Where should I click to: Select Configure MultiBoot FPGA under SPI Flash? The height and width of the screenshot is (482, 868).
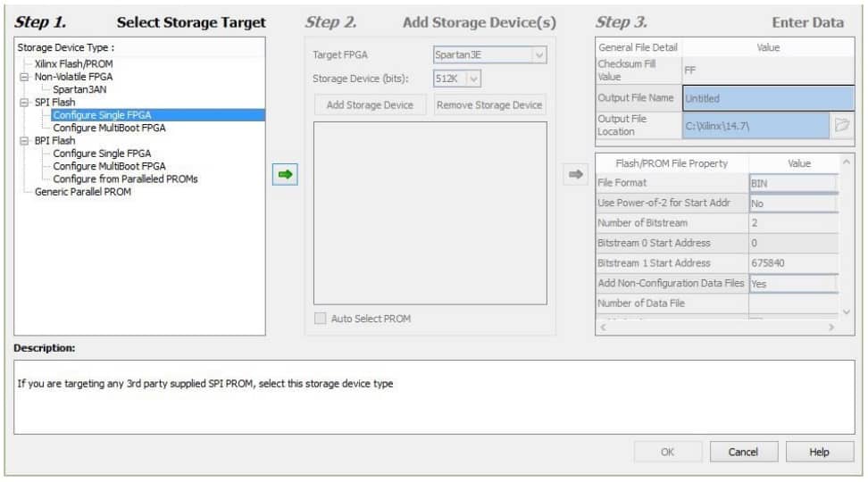[108, 128]
